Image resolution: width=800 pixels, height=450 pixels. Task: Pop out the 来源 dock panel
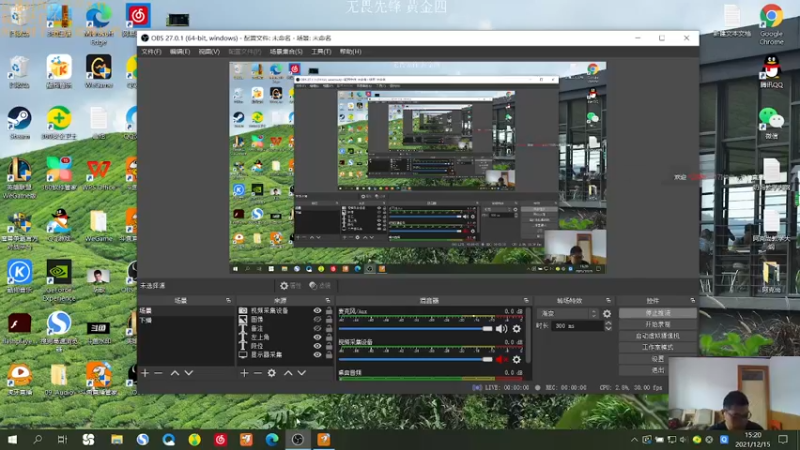click(x=328, y=301)
